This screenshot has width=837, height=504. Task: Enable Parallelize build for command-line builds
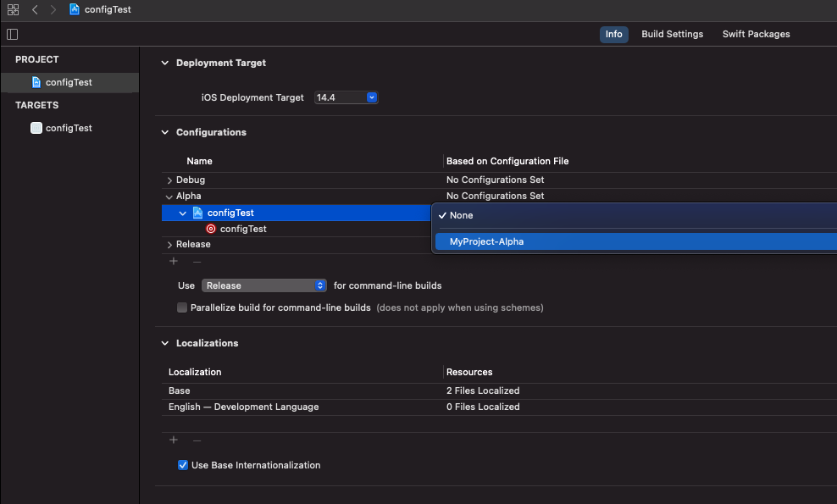pos(182,307)
